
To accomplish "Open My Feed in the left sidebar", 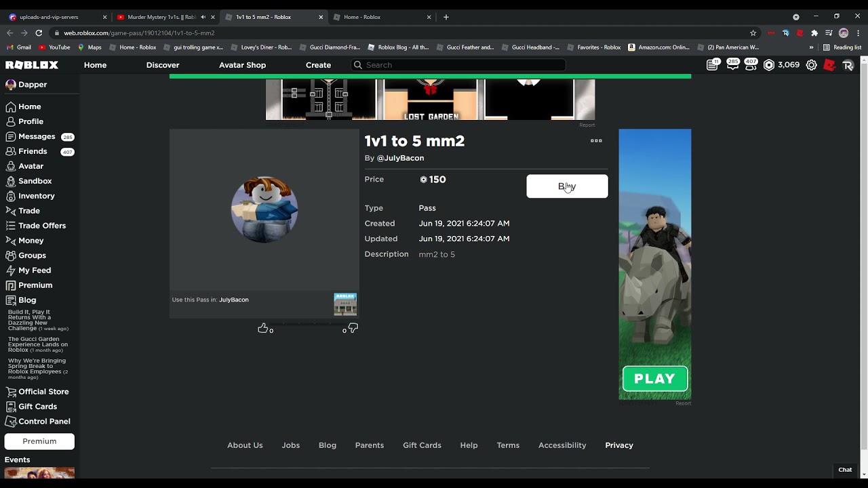I will (x=34, y=270).
